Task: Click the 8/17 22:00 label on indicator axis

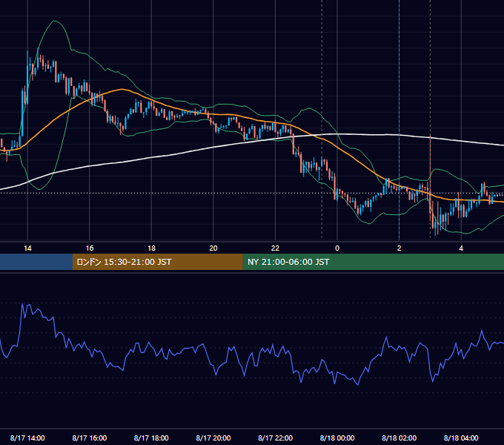Action: point(275,438)
